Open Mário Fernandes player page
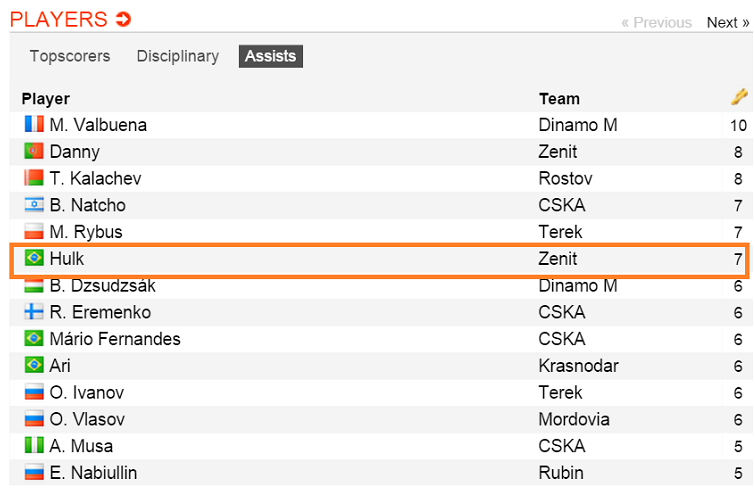755x488 pixels. point(115,339)
